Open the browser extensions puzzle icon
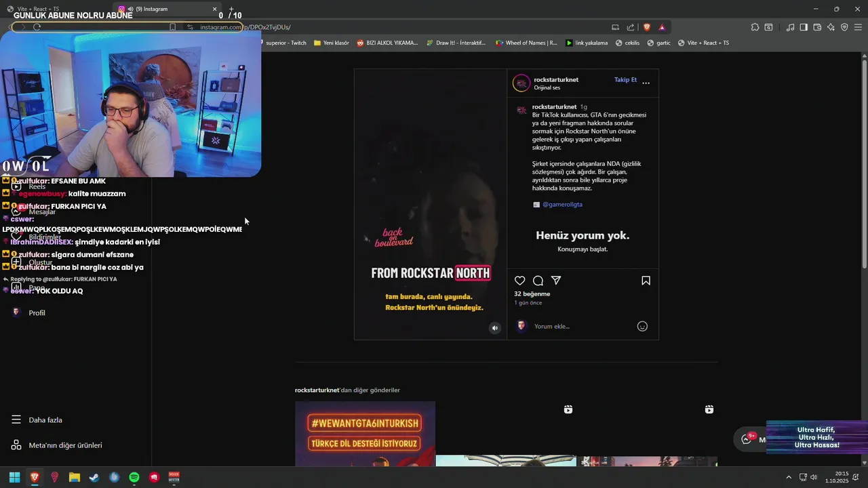Screen dimensions: 868x488 pos(755,27)
